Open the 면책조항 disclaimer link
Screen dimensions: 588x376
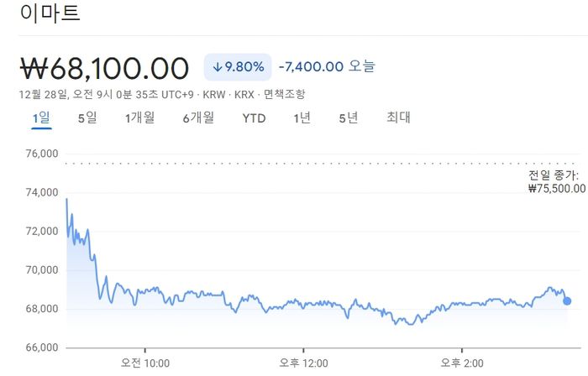click(284, 94)
